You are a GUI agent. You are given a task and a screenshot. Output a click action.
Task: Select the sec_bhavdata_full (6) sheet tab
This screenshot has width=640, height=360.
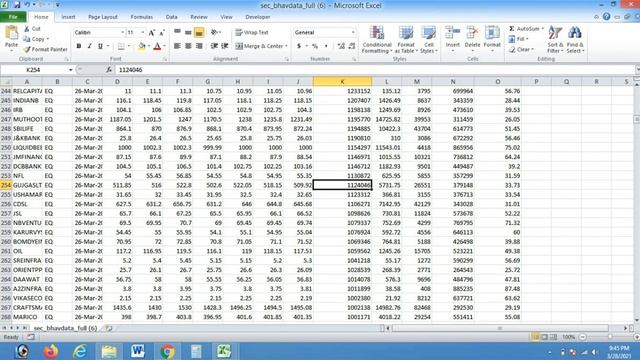(x=65, y=328)
